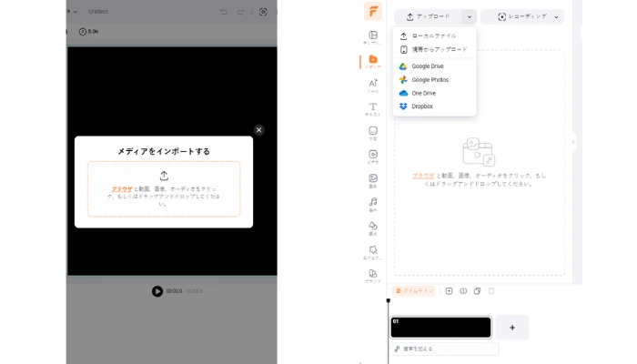637x364 pixels.
Task: Click the add scene timeline icon
Action: tap(449, 291)
